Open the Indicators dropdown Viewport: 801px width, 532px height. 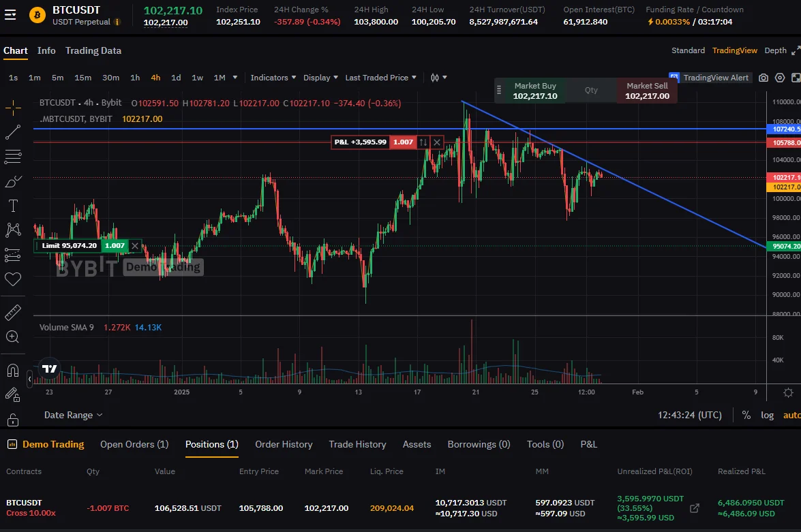click(x=273, y=78)
